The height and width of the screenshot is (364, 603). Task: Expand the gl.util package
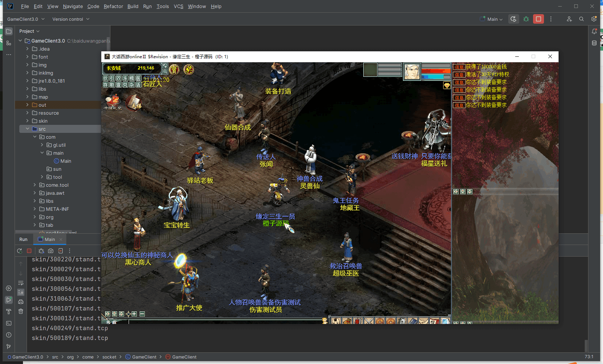click(x=42, y=145)
